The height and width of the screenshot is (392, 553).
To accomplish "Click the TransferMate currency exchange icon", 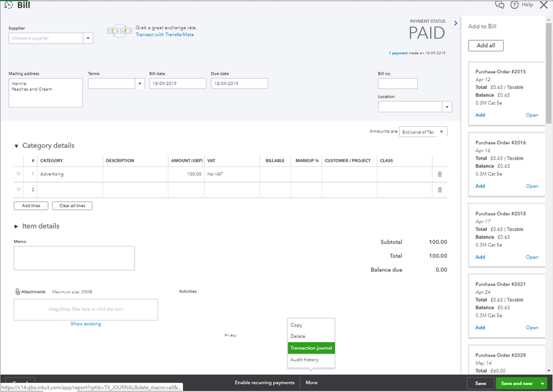I will [120, 31].
